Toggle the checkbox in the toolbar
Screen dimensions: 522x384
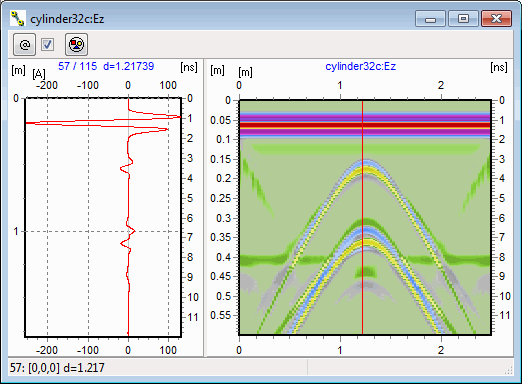pos(47,44)
